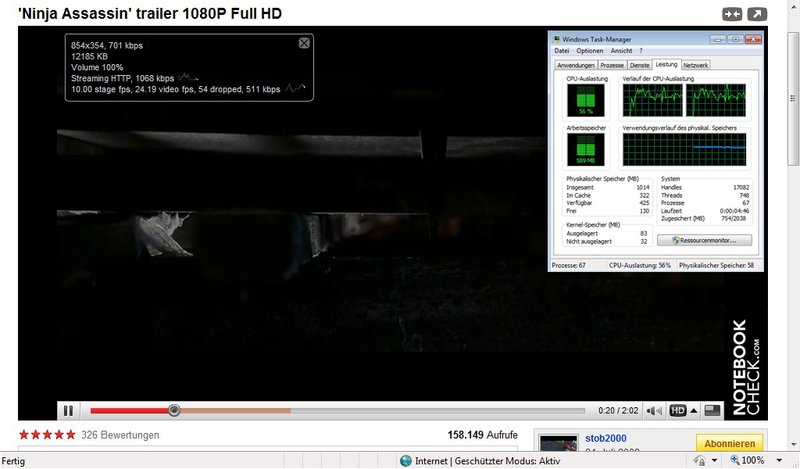Click the Streaming HTTP, 1068 kbps line
The image size is (800, 469).
122,79
